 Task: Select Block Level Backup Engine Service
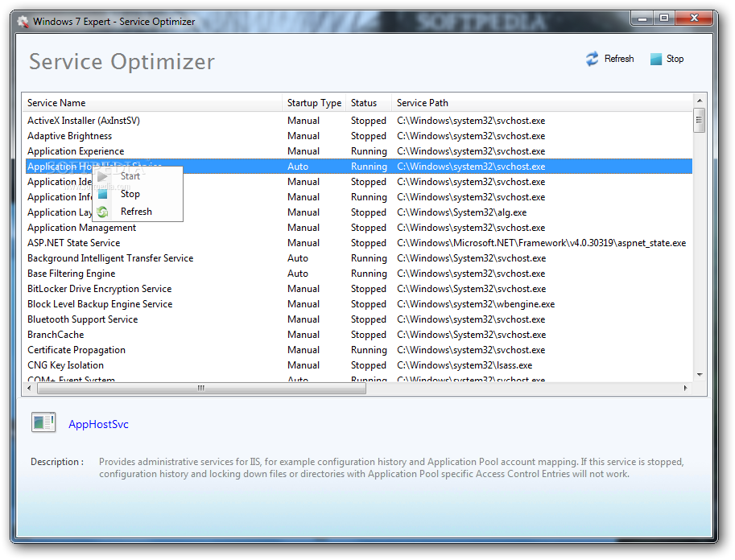coord(358,304)
